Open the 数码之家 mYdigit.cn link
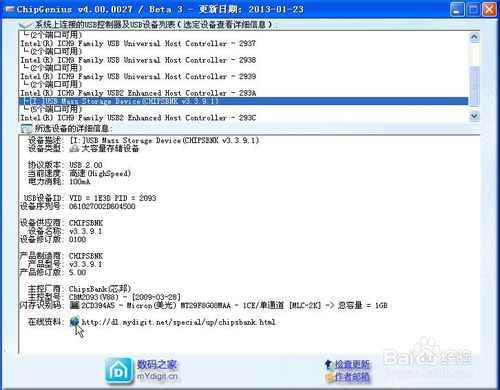500x390 pixels. (x=157, y=370)
